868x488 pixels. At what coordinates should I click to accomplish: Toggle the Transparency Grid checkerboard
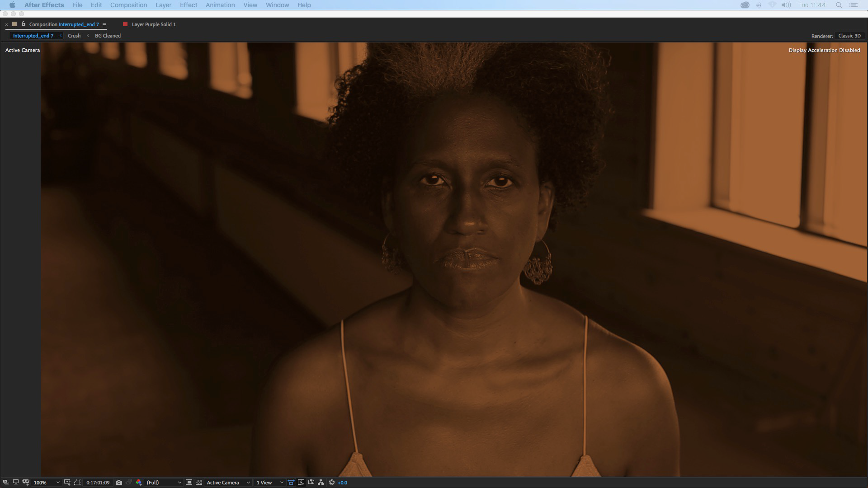pos(199,483)
